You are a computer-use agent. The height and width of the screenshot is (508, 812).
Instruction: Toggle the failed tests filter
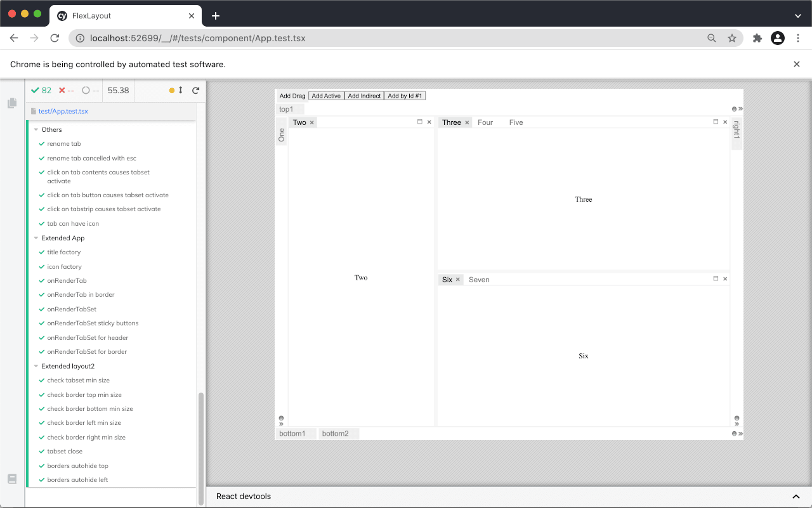[x=64, y=90]
